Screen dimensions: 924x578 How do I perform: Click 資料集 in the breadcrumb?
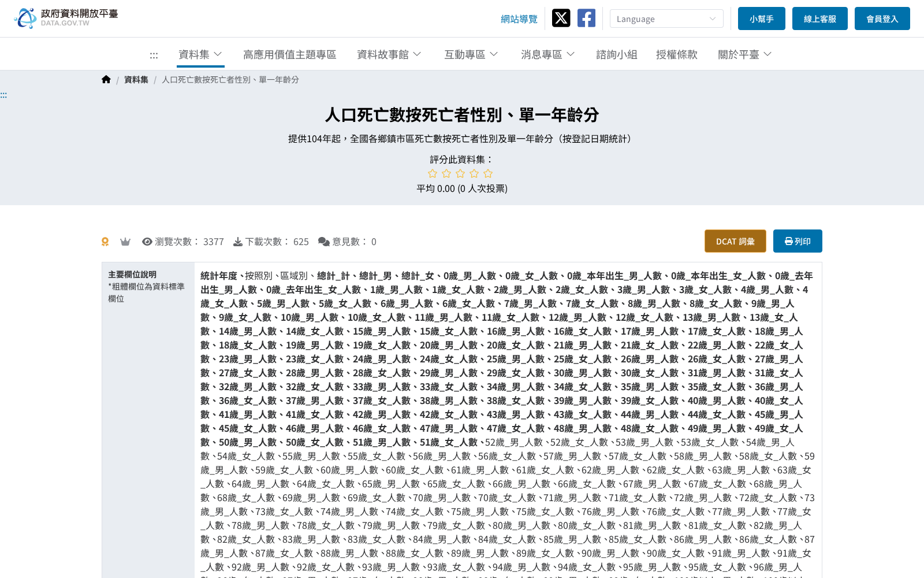tap(136, 80)
